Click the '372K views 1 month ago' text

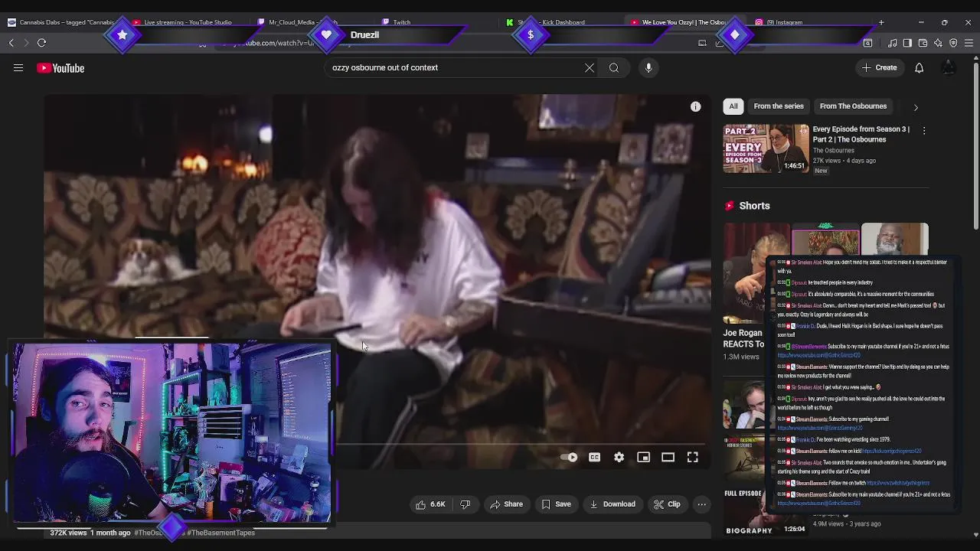(x=90, y=533)
